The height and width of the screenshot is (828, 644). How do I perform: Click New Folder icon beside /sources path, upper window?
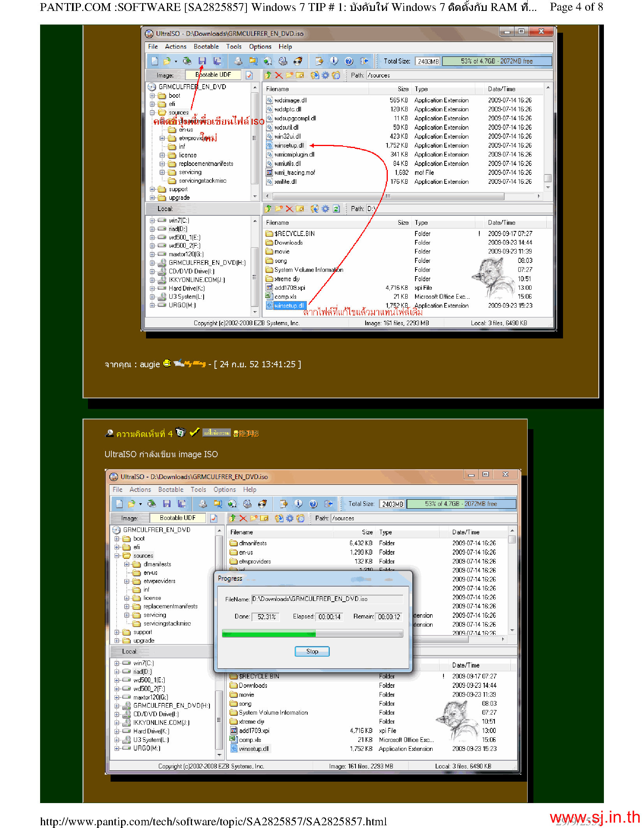[x=289, y=75]
